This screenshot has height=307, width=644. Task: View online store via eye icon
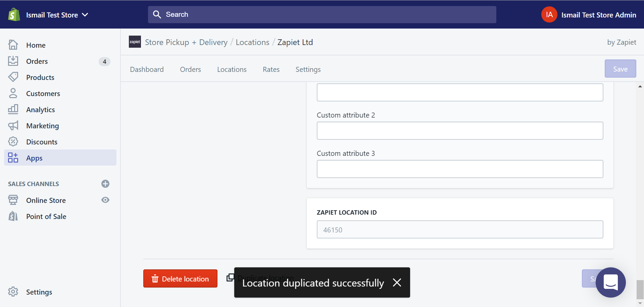(x=105, y=200)
